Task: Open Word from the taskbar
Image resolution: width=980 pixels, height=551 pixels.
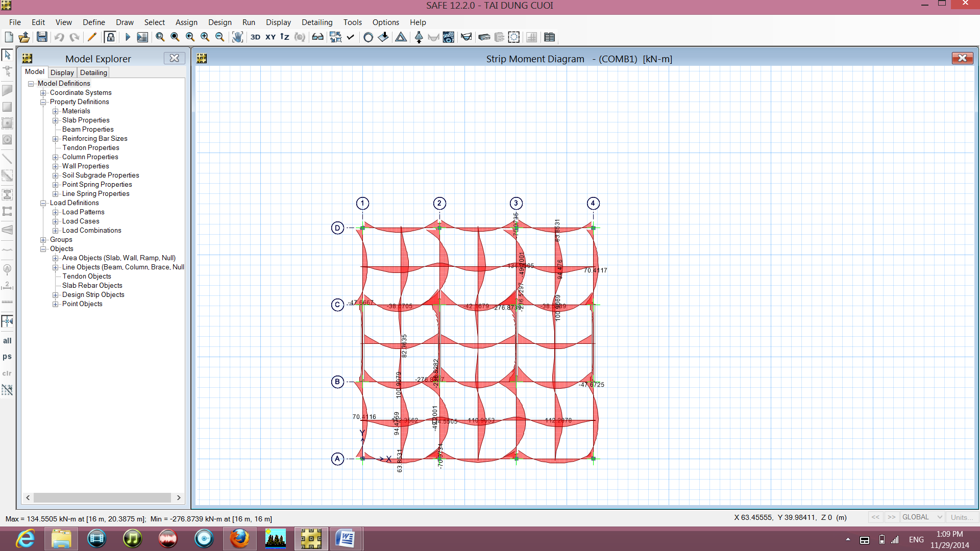Action: coord(346,539)
